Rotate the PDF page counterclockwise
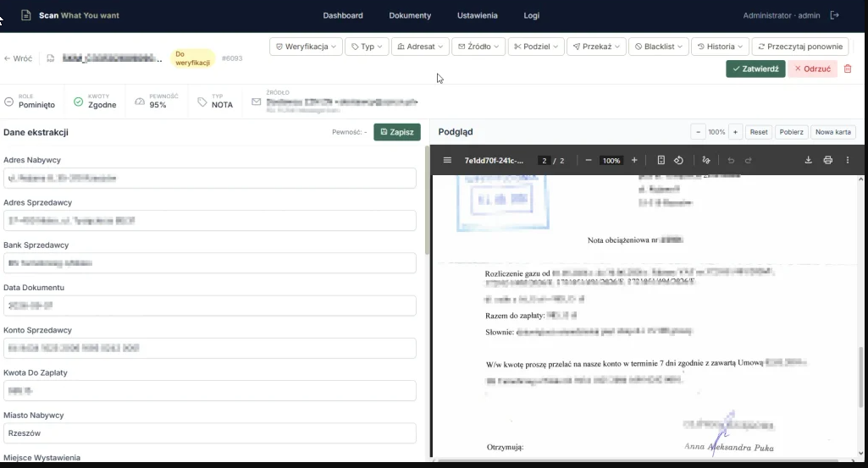Image resolution: width=868 pixels, height=468 pixels. tap(678, 161)
